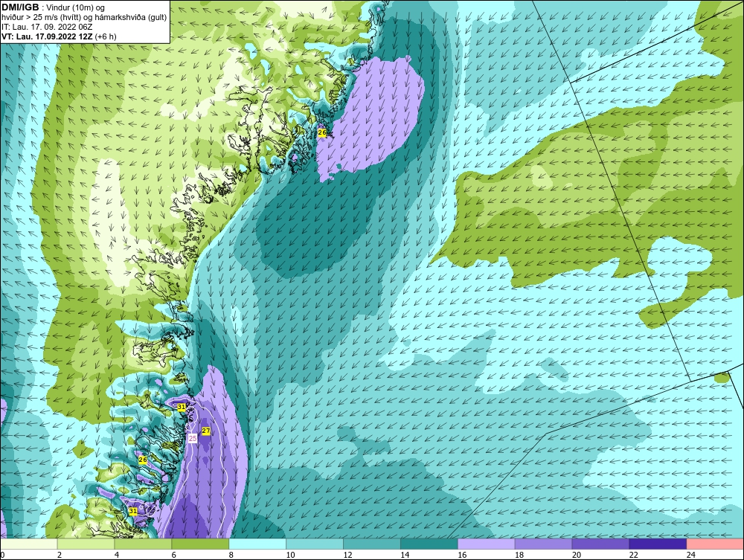Image resolution: width=744 pixels, height=560 pixels.
Task: Click the legend scale number '14'
Action: (405, 555)
